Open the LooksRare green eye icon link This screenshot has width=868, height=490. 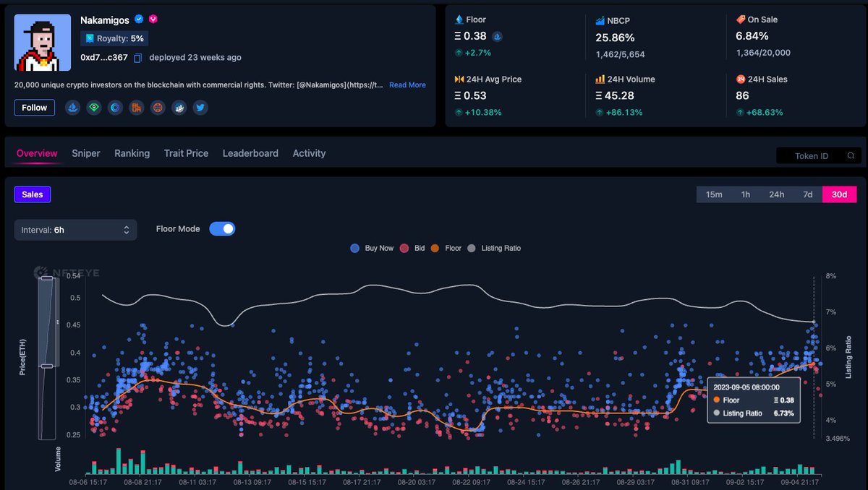pyautogui.click(x=94, y=108)
